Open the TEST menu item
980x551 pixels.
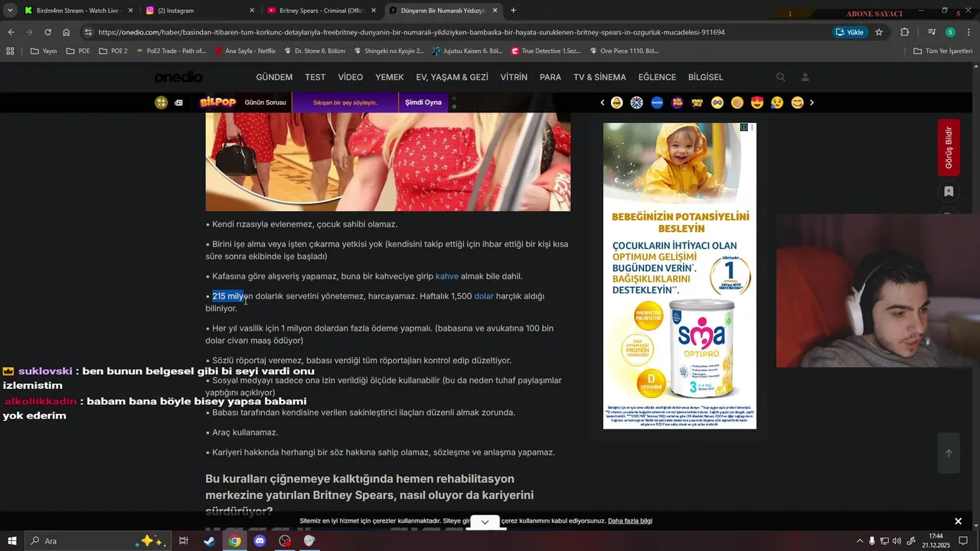[315, 77]
